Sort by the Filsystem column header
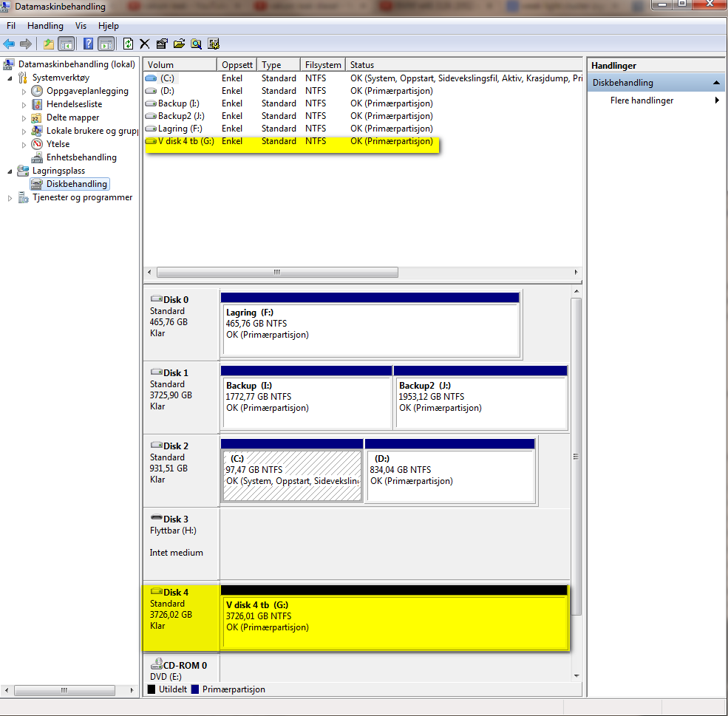The width and height of the screenshot is (728, 716). coord(323,64)
